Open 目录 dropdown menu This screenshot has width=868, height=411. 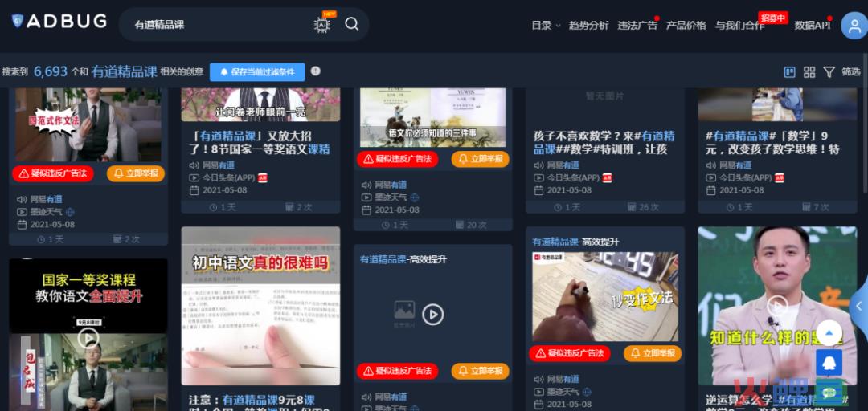coord(546,26)
